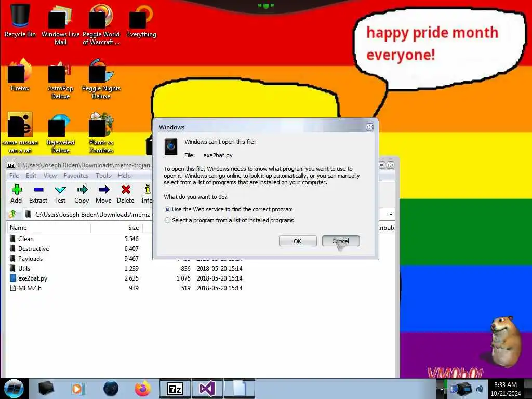Open Firefox from the taskbar
532x399 pixels.
pos(143,389)
